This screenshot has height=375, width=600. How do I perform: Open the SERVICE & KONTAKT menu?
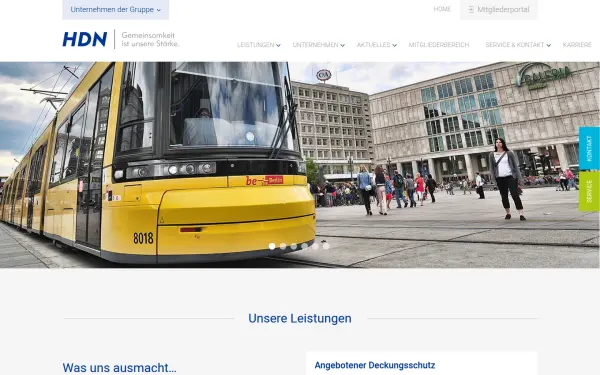point(515,45)
